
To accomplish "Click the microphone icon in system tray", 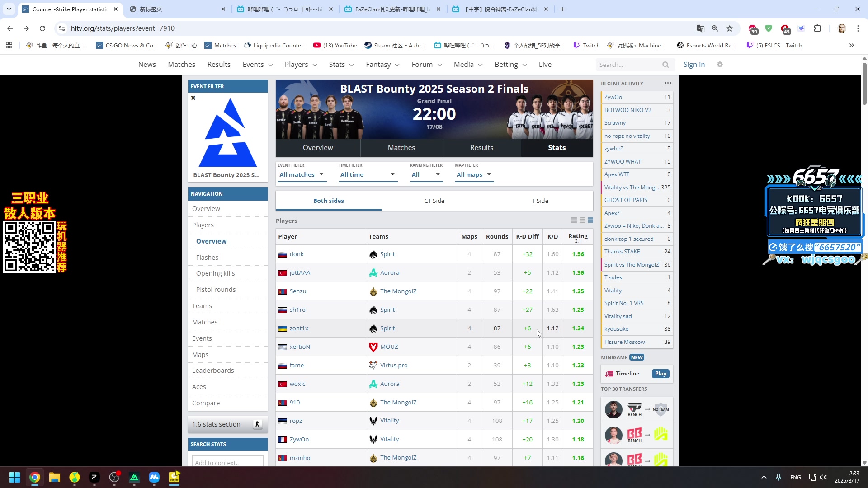I will pyautogui.click(x=778, y=477).
